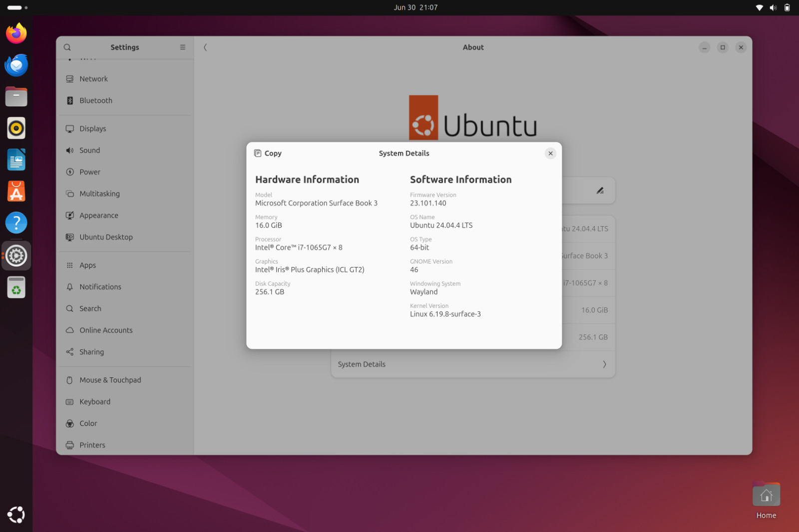Click the settings search magnifier icon
The width and height of the screenshot is (799, 532).
[x=67, y=47]
